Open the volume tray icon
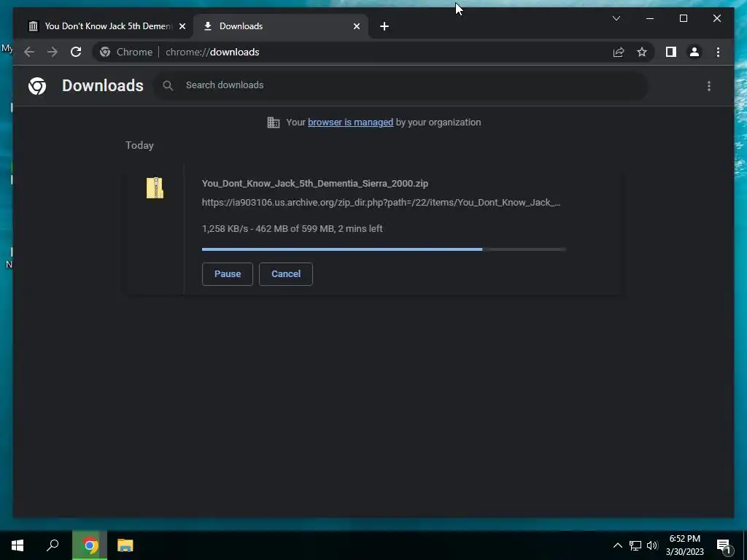 pyautogui.click(x=652, y=545)
